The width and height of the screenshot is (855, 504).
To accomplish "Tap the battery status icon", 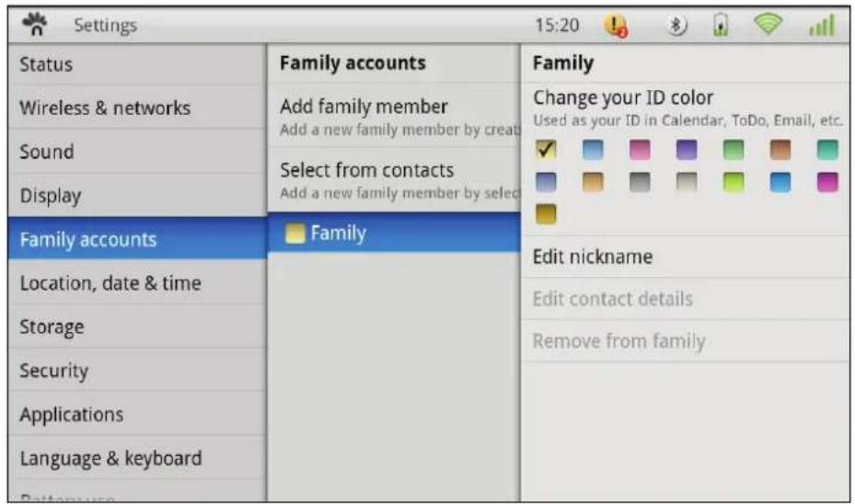I will click(x=721, y=25).
